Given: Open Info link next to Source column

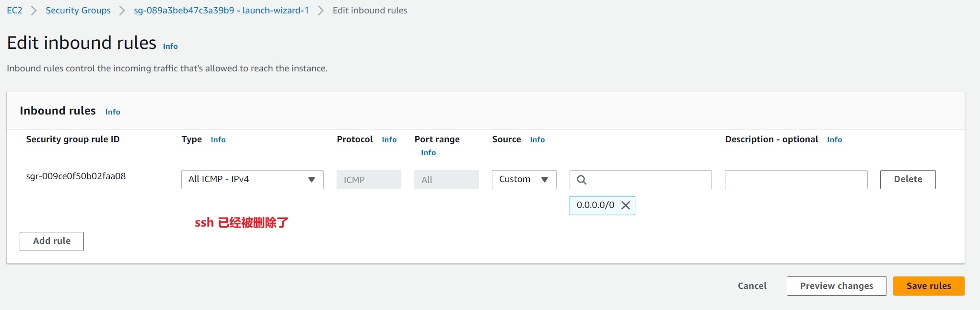Looking at the screenshot, I should [537, 140].
